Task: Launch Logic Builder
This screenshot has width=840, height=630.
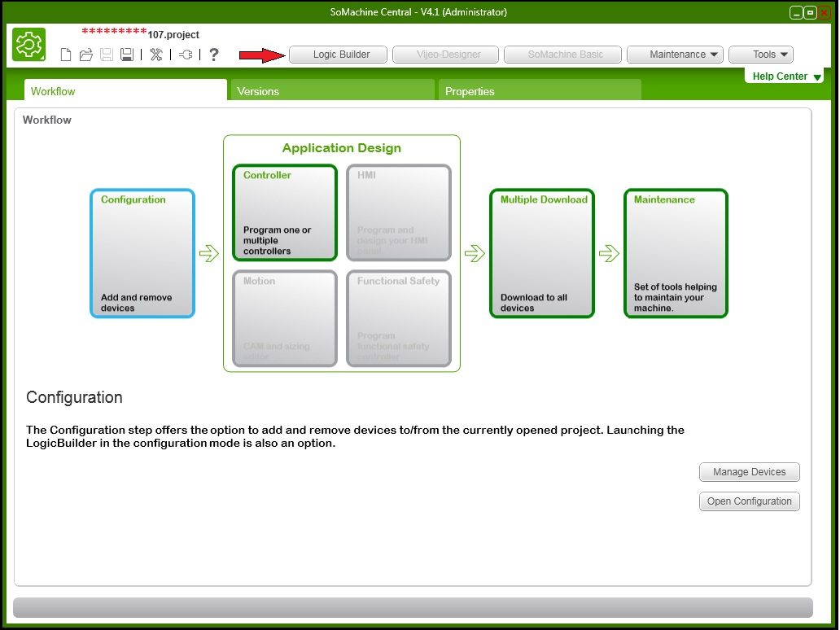Action: (341, 55)
